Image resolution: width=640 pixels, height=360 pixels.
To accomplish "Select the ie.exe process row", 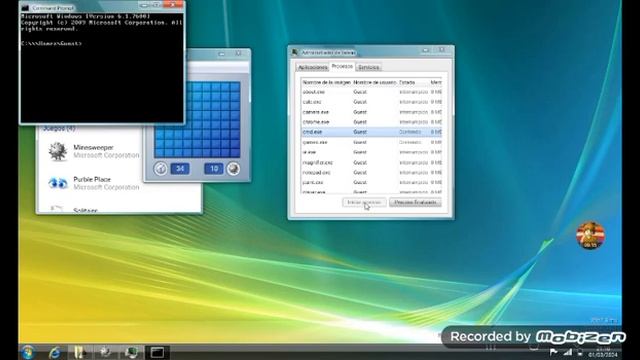I will pos(371,152).
